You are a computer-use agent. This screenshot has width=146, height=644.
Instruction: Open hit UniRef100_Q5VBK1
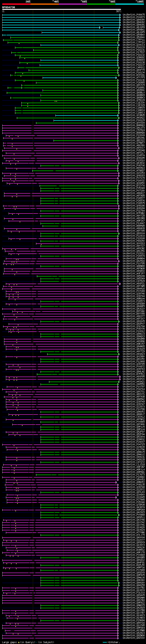click(134, 30)
